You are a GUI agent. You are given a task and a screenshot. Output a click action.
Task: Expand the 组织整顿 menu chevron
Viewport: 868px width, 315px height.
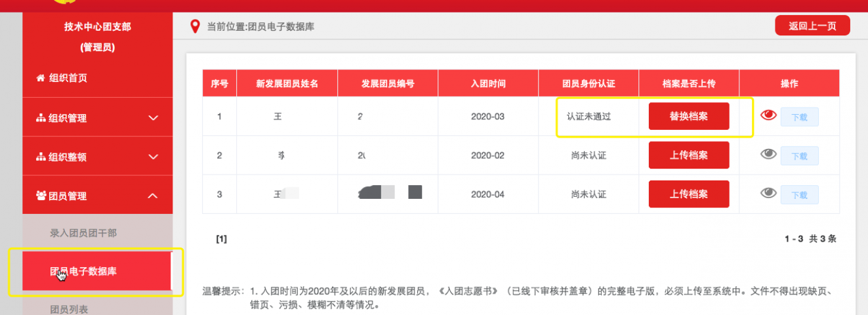153,157
